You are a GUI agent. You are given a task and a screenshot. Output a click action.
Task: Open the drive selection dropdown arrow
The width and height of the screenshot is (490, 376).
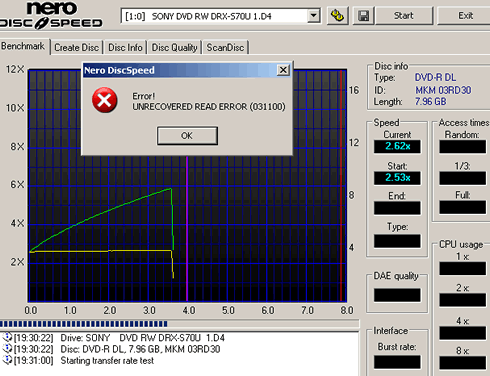[313, 16]
